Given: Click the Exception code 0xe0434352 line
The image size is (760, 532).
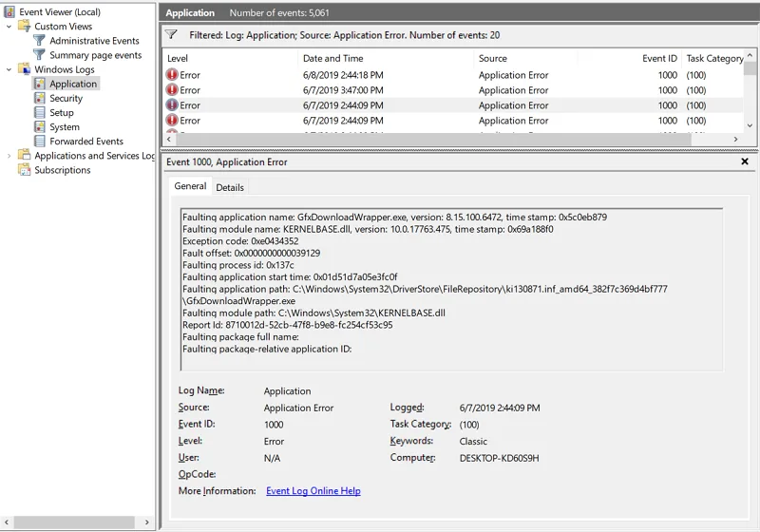Looking at the screenshot, I should click(x=240, y=240).
